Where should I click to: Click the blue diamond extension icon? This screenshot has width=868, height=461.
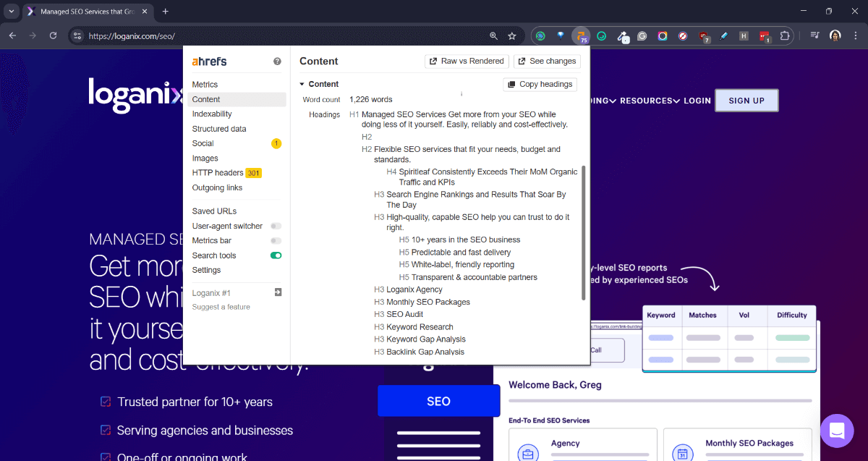point(561,35)
